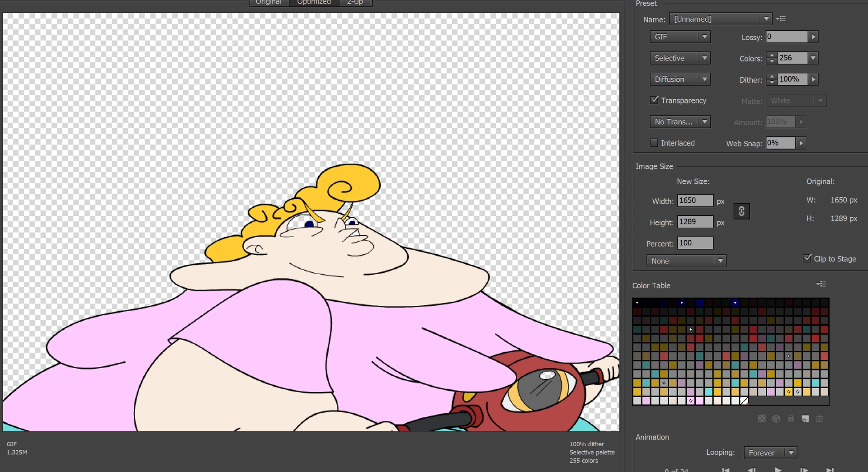This screenshot has width=868, height=472.
Task: Open the Colors count dropdown arrow
Action: pyautogui.click(x=813, y=58)
